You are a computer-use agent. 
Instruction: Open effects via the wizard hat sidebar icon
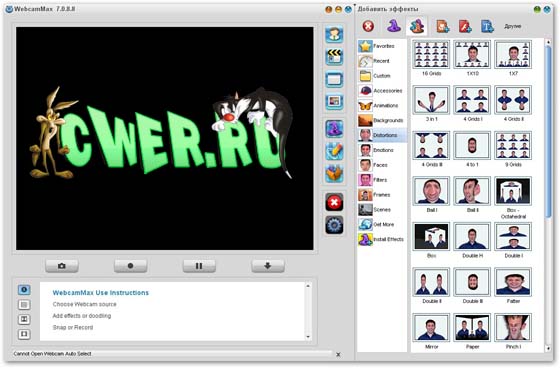[334, 129]
